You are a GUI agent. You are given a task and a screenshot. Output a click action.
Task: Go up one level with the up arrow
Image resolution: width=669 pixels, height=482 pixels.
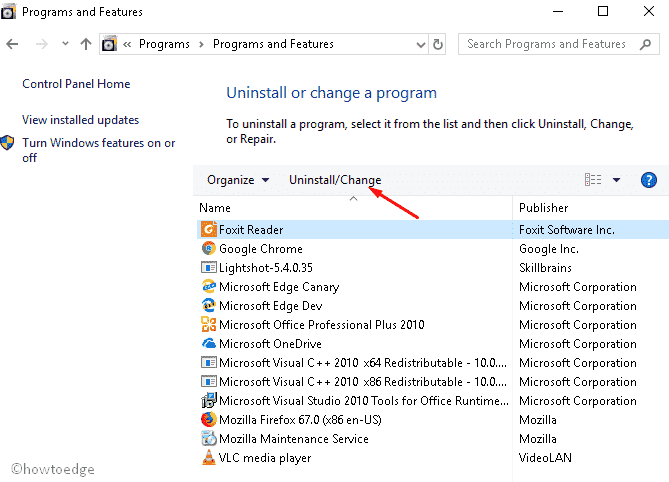tap(86, 44)
